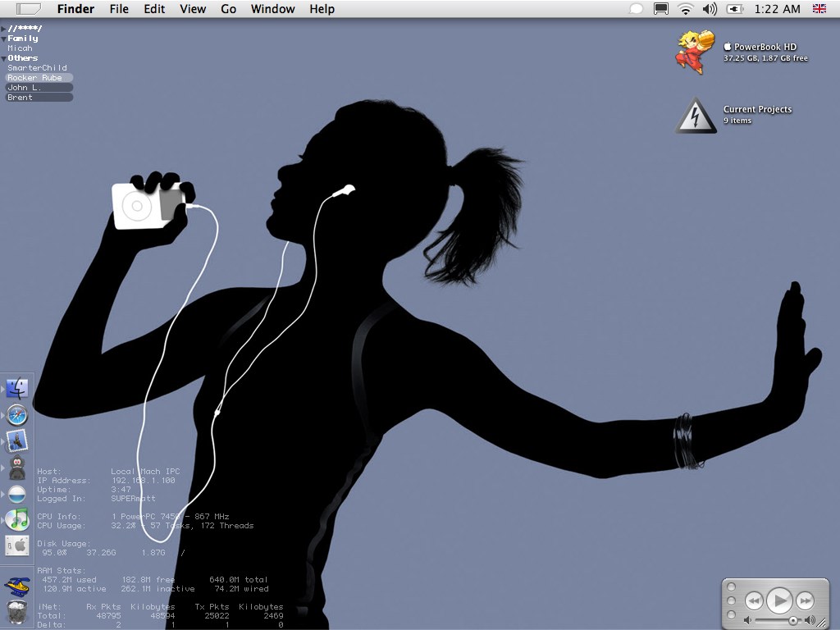Screen dimensions: 840x630
Task: Expand the //****/ buddy group
Action: click(3, 29)
